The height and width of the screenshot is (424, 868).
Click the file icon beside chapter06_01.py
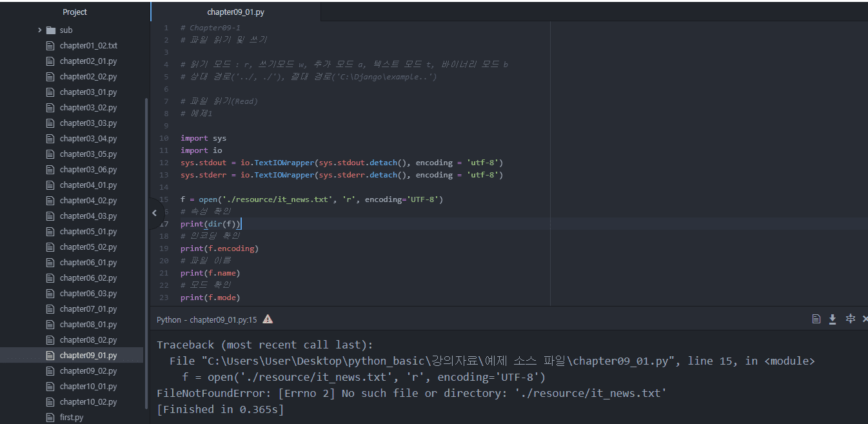click(50, 263)
